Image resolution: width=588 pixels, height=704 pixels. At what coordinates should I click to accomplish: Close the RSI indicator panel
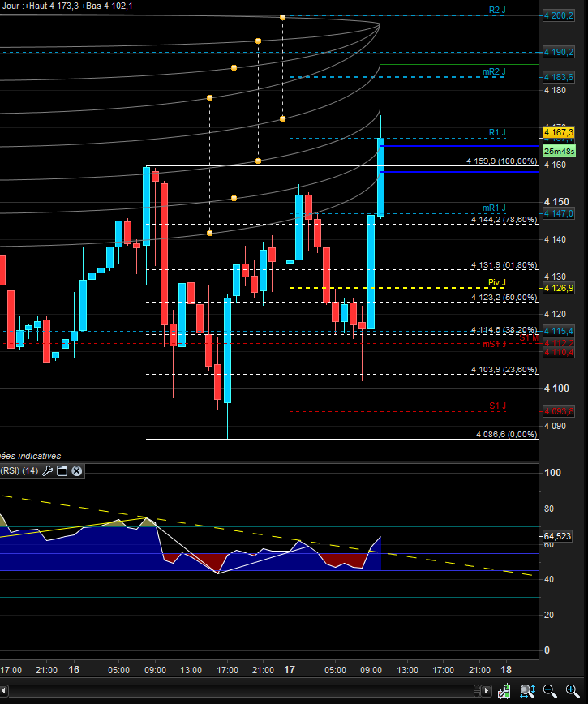[x=77, y=470]
